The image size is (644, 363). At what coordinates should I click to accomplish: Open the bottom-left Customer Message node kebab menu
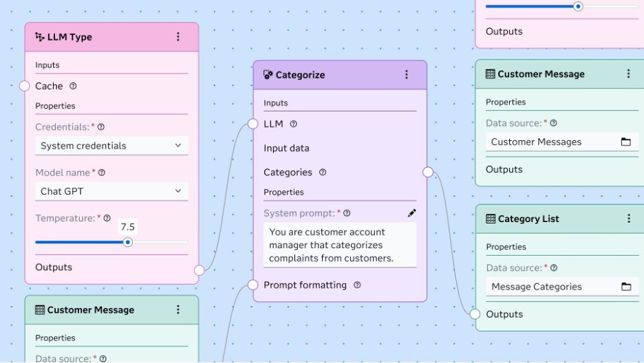[178, 309]
